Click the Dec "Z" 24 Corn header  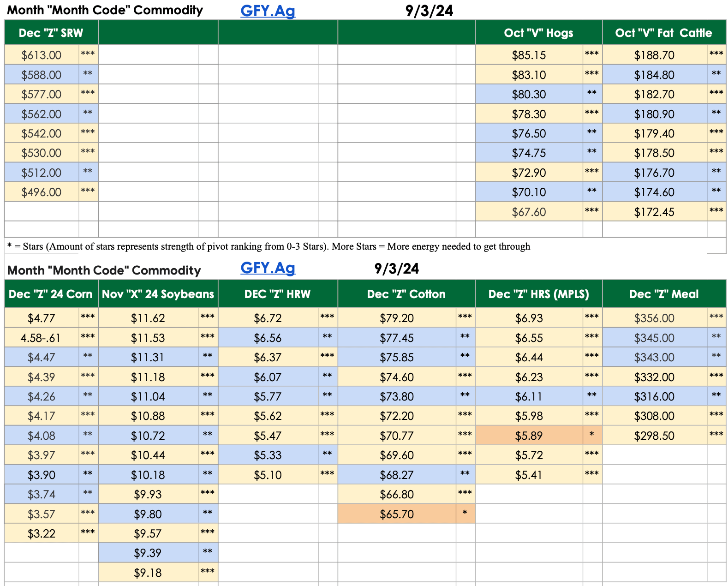pyautogui.click(x=51, y=294)
